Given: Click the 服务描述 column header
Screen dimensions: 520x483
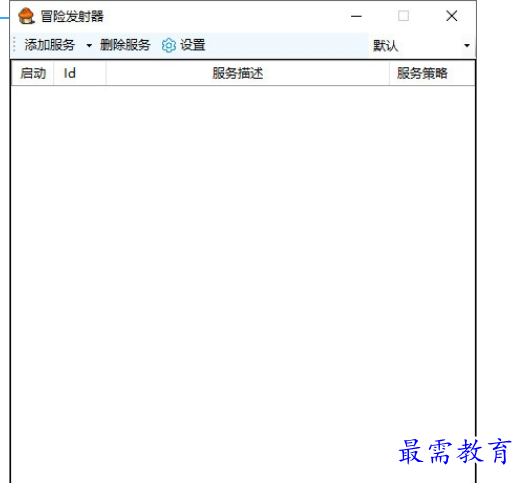Looking at the screenshot, I should click(248, 73).
